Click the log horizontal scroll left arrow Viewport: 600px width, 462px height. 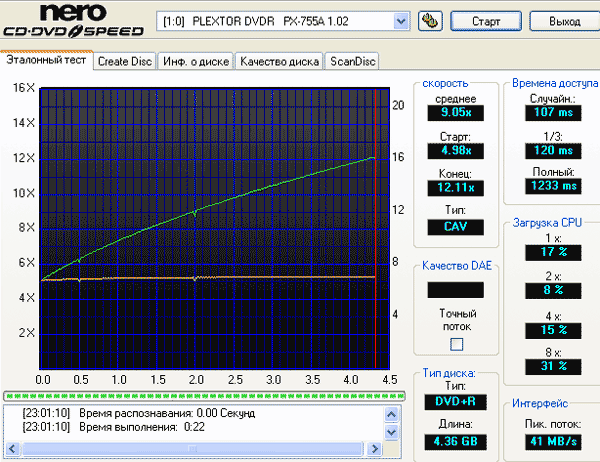13,449
